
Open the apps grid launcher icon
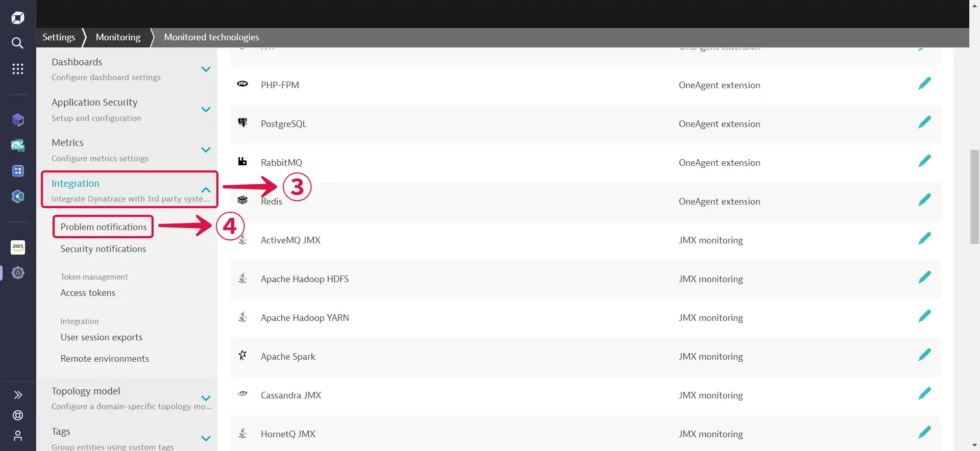[x=18, y=69]
